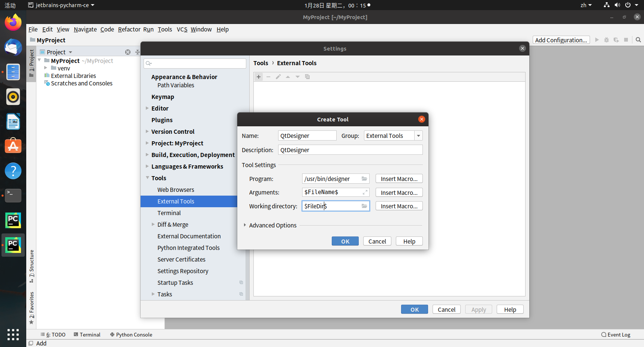Open the Terminal app from the dock
This screenshot has width=644, height=347.
13,196
